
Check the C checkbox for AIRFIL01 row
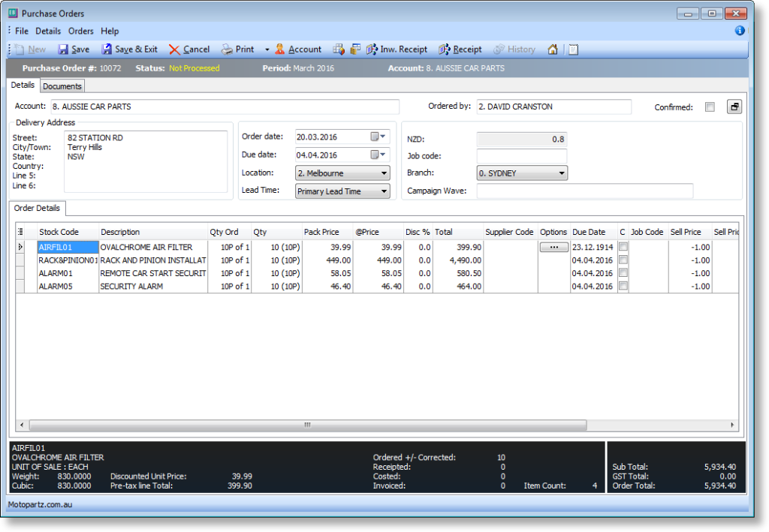click(x=623, y=246)
